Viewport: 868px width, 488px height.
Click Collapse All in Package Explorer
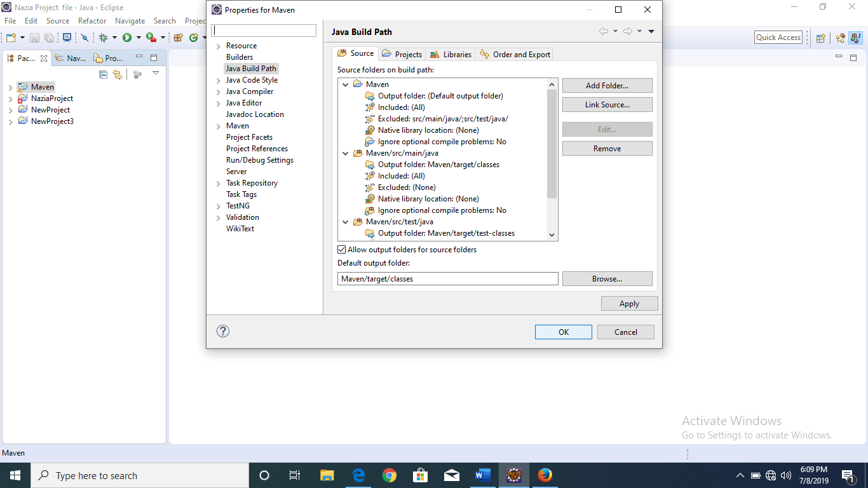104,74
